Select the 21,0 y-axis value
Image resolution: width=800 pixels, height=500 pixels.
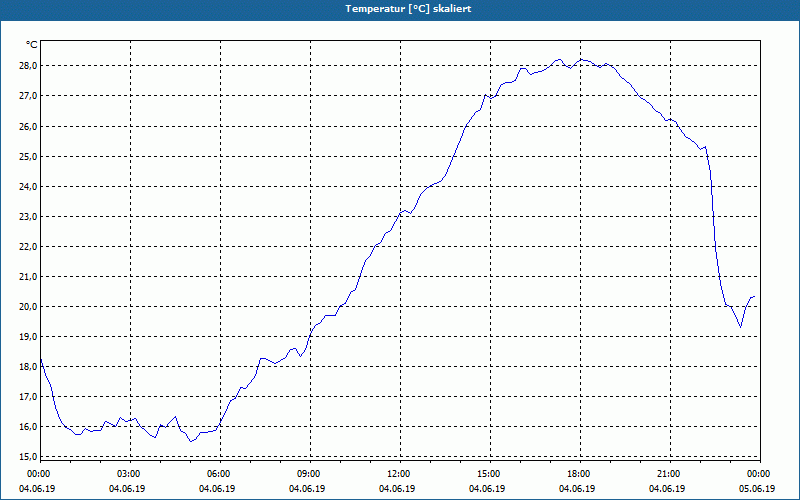click(29, 277)
